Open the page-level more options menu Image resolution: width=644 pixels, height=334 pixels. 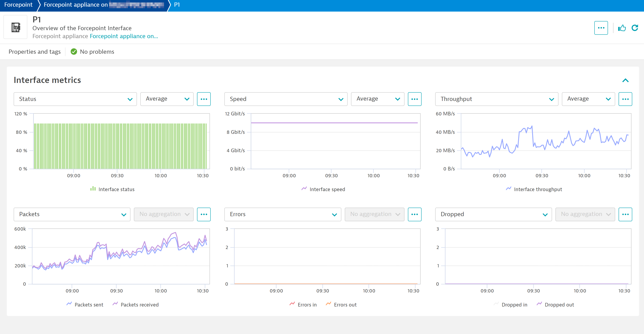click(601, 28)
